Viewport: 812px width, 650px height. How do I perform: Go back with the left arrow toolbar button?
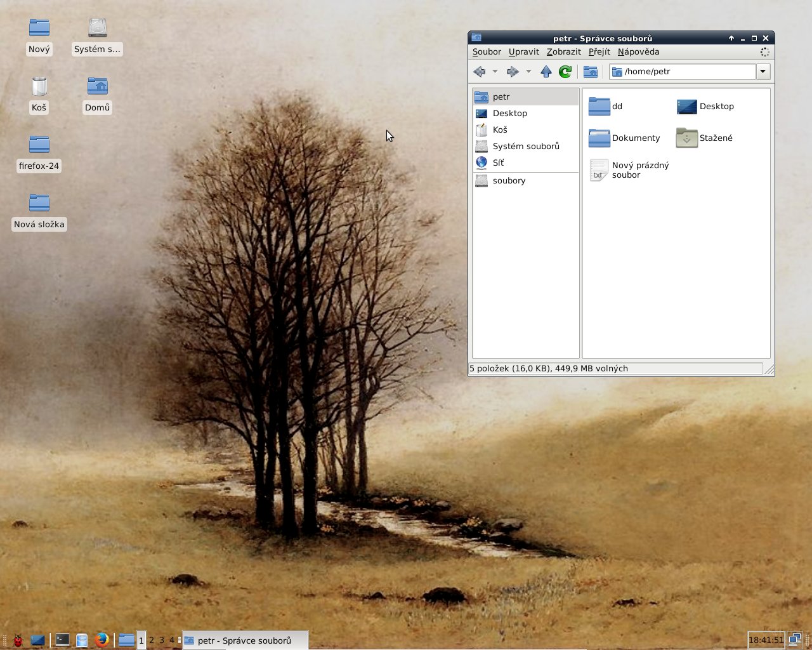tap(480, 72)
